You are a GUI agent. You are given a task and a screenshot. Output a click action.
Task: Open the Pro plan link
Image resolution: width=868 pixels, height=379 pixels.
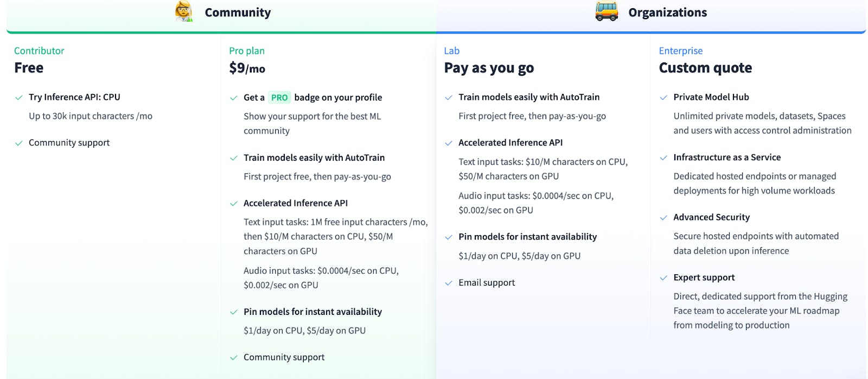[247, 50]
